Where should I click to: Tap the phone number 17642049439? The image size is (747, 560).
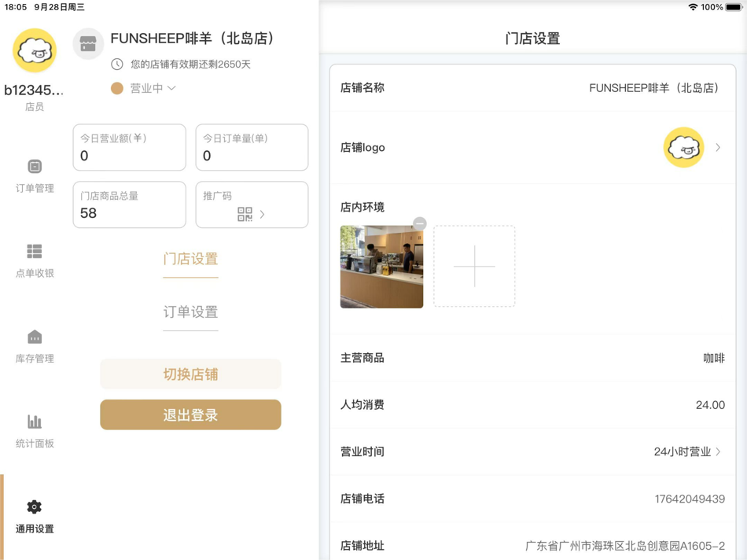(690, 499)
